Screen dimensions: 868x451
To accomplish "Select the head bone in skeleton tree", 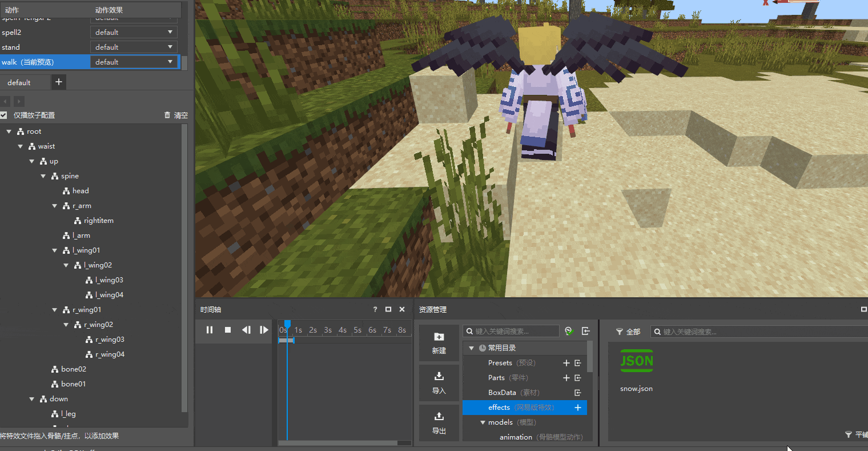I will [x=80, y=191].
